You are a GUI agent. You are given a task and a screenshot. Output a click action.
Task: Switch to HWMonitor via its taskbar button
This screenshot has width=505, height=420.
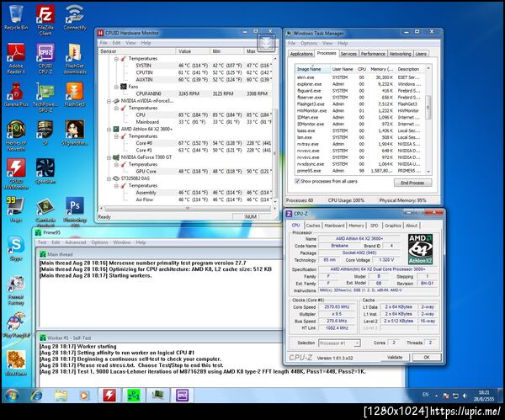tap(109, 396)
